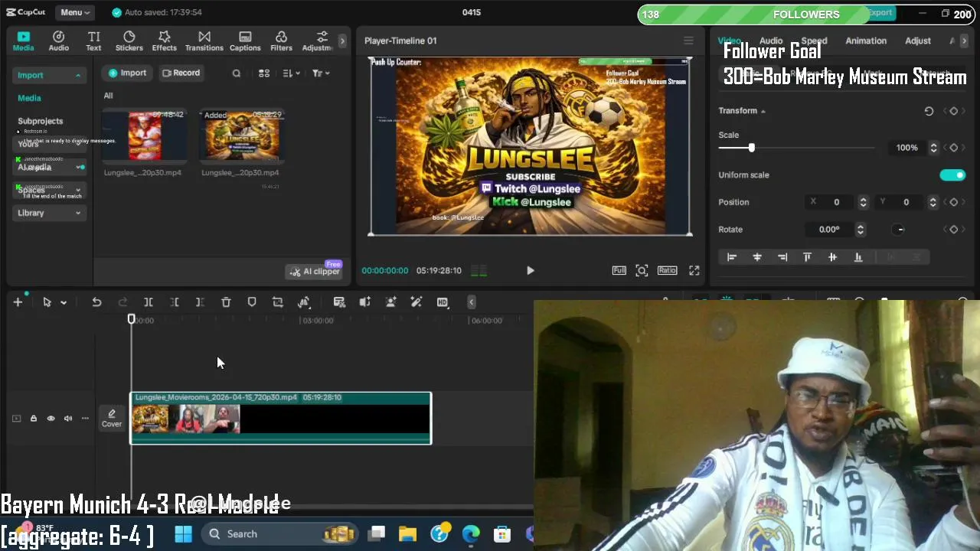Image resolution: width=980 pixels, height=551 pixels.
Task: Open the selection tool dropdown arrow
Action: tap(64, 302)
